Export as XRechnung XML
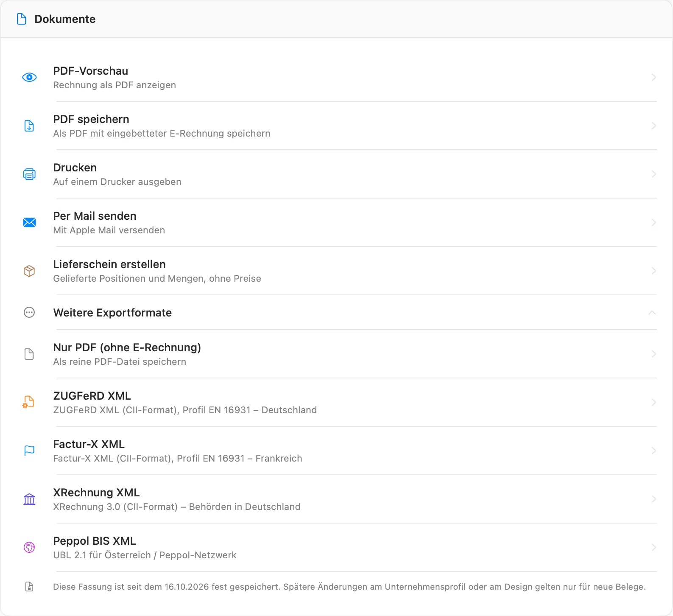The height and width of the screenshot is (616, 673). click(336, 499)
